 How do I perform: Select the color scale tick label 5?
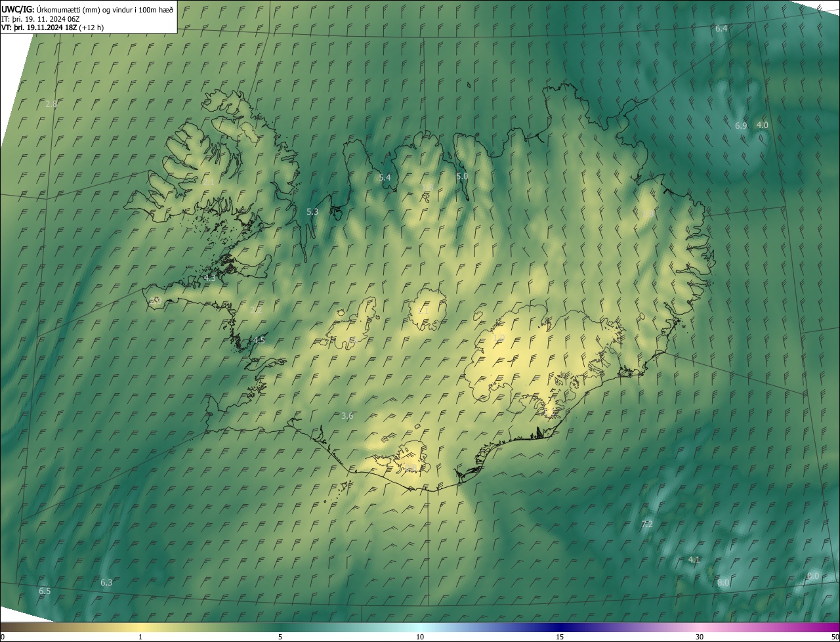(x=280, y=637)
